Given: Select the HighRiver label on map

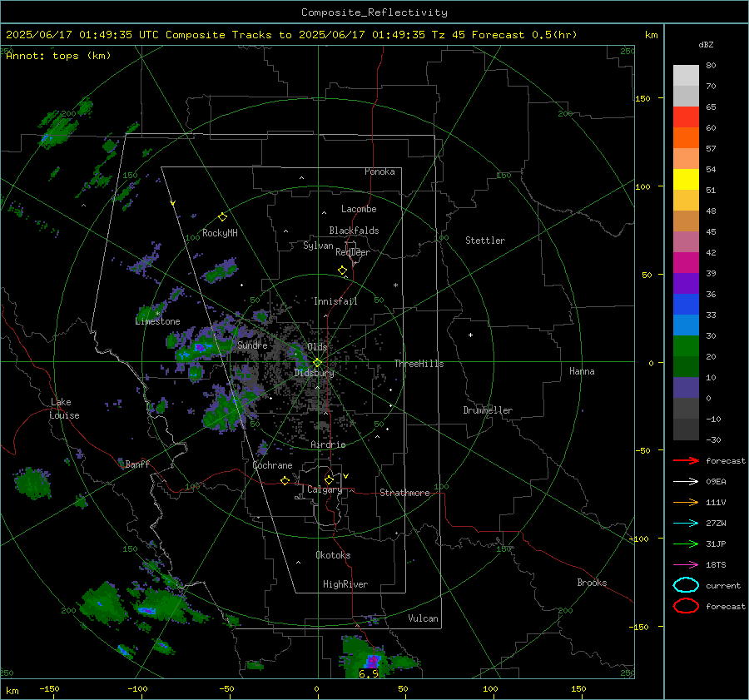Looking at the screenshot, I should [345, 584].
